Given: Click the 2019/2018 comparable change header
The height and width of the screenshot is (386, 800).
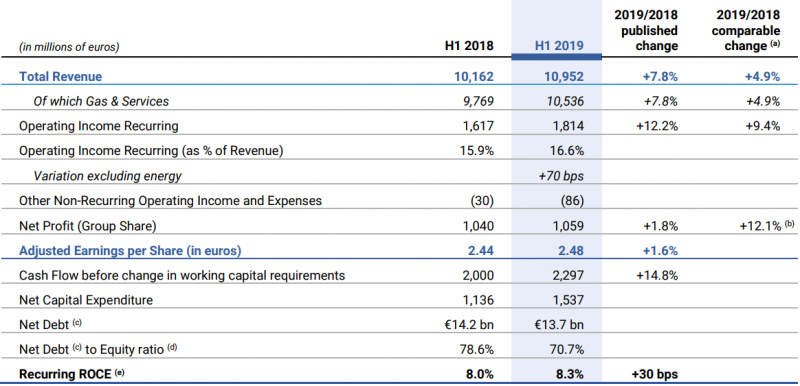Looking at the screenshot, I should point(746,31).
